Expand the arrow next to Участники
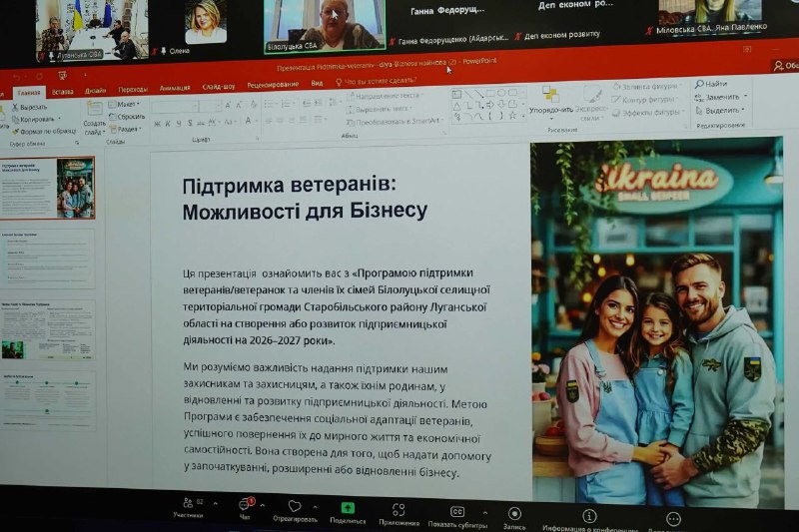Image resolution: width=799 pixels, height=532 pixels. pos(215,504)
